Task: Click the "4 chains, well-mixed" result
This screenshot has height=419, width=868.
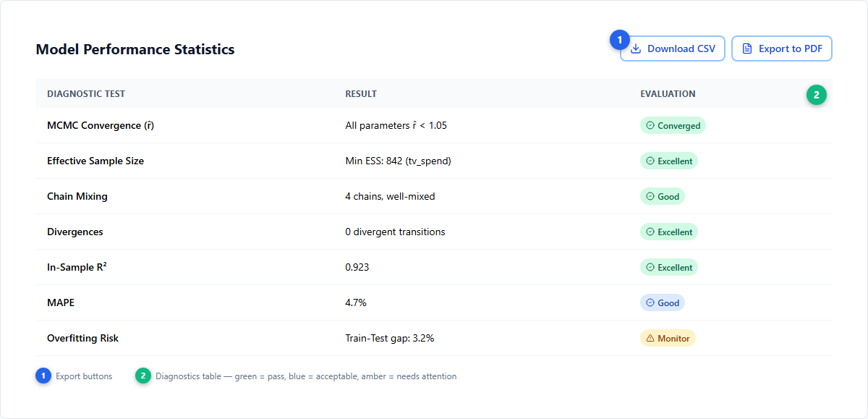Action: tap(391, 196)
